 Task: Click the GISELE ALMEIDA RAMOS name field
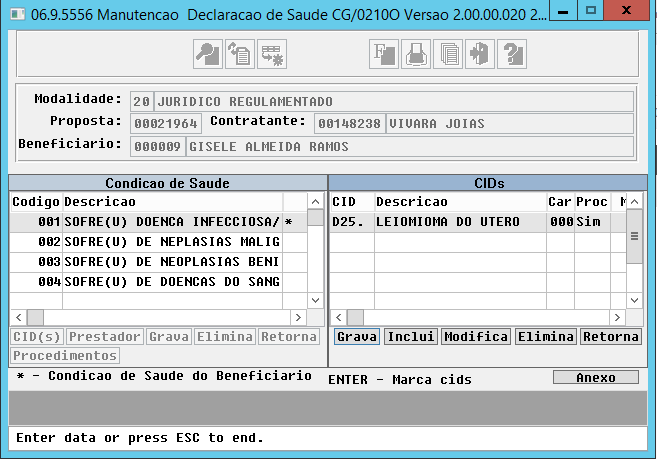[409, 147]
